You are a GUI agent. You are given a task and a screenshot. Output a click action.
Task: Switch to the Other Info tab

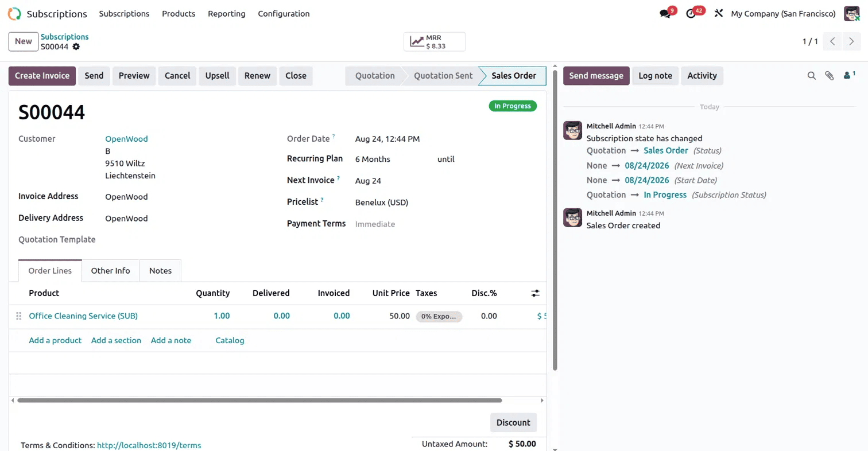coord(111,271)
